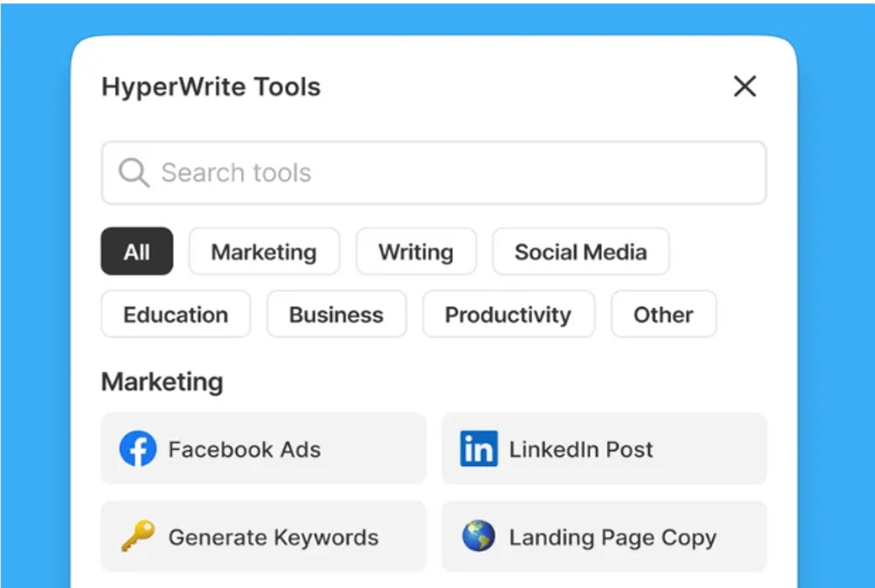This screenshot has height=588, width=875.
Task: Switch to the Education filter
Action: click(176, 314)
